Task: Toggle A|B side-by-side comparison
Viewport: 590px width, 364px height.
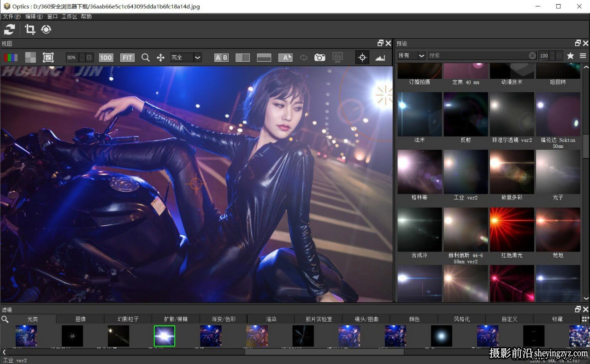Action: tap(221, 58)
